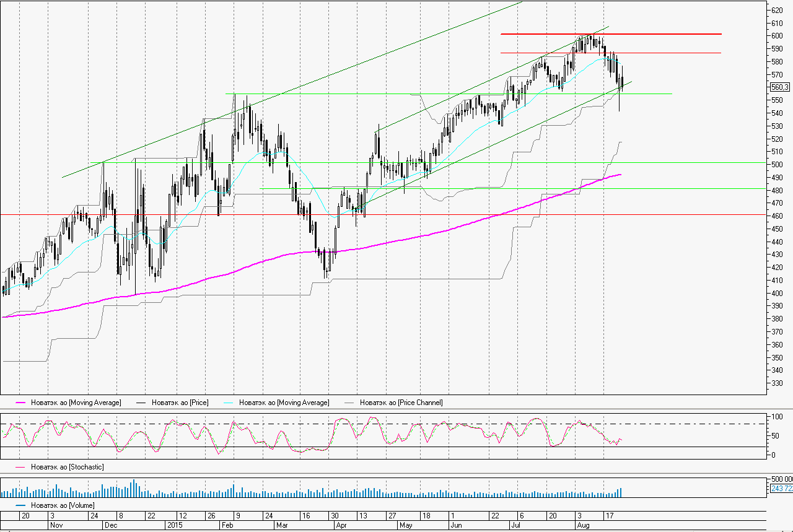Click the volume value tag 243 72

click(781, 489)
